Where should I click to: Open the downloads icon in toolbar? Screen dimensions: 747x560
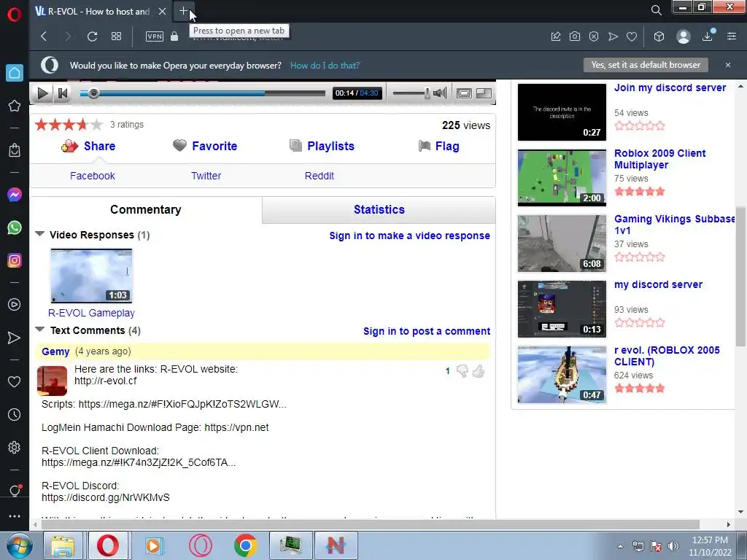pyautogui.click(x=708, y=36)
